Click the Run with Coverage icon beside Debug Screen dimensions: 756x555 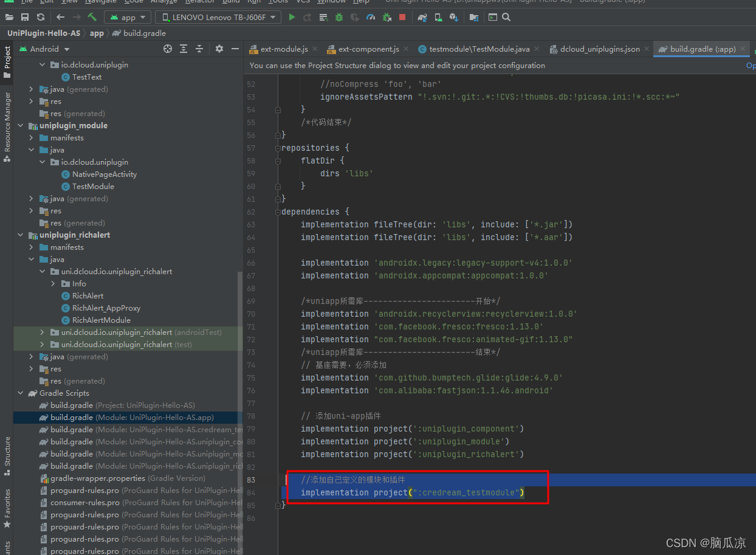pos(355,17)
